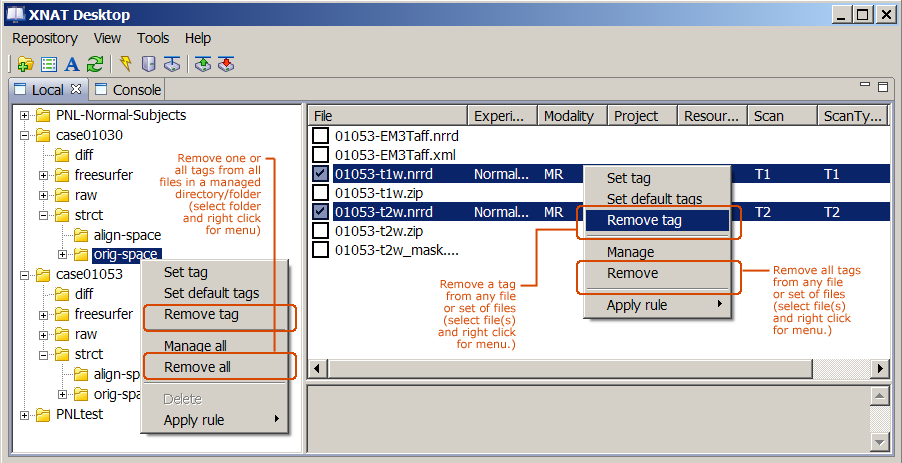Open the Repository menu
This screenshot has width=902, height=463.
tap(44, 38)
